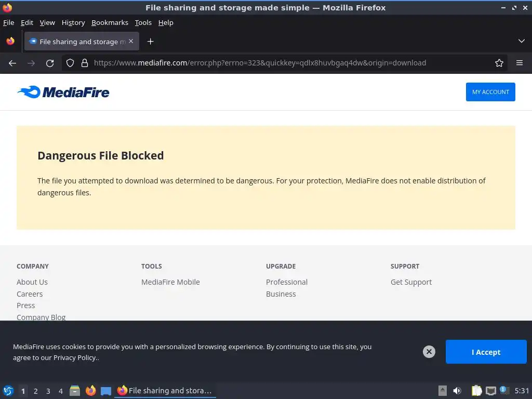Open the notification tray icon with badge

tap(504, 391)
